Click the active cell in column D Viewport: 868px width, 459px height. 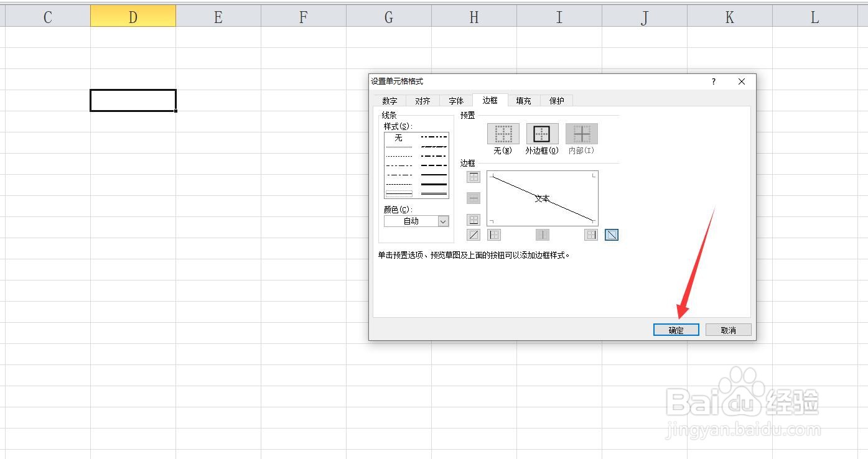pyautogui.click(x=133, y=101)
